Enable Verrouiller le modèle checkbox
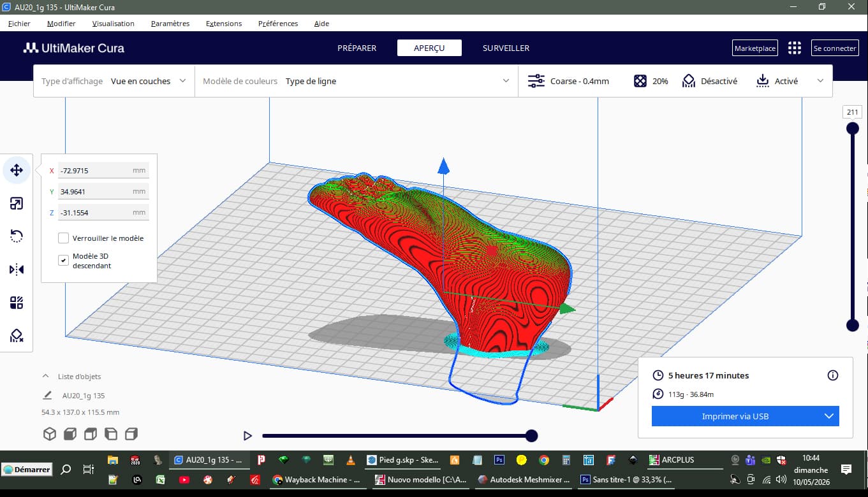This screenshot has width=868, height=497. tap(63, 238)
